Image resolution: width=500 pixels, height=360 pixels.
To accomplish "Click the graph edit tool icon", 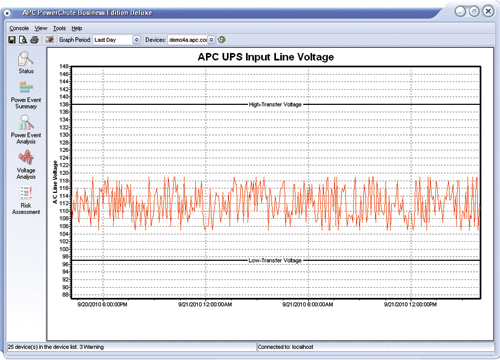I will click(x=50, y=40).
